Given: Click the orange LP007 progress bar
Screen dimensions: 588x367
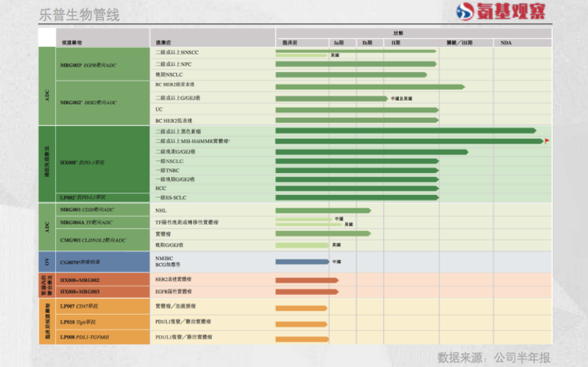Looking at the screenshot, I should coord(301,308).
